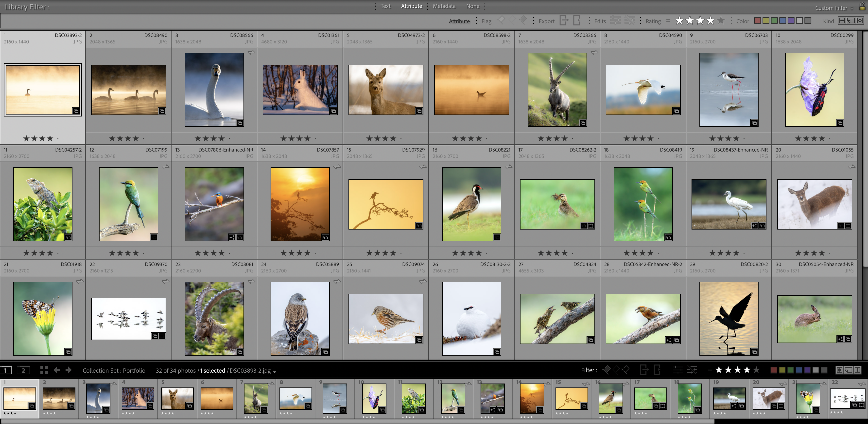Image resolution: width=868 pixels, height=424 pixels.
Task: Toggle the rejected flag filter
Action: tap(523, 20)
